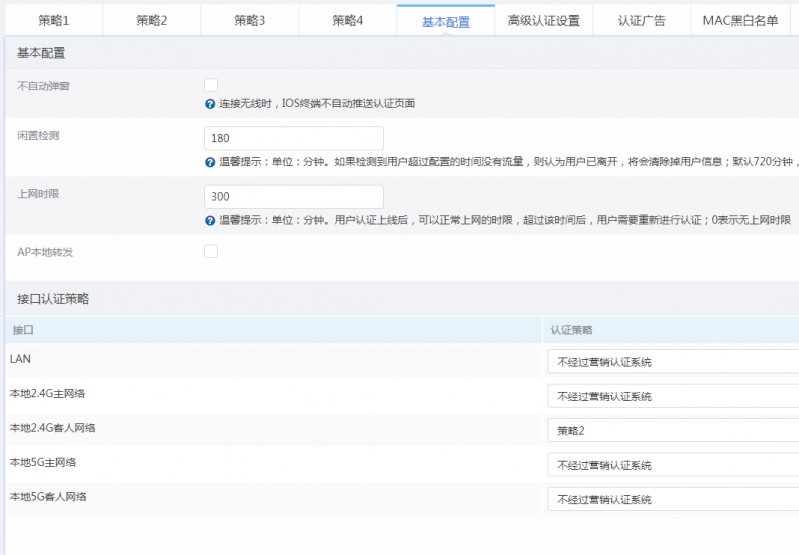Expand 本地2.4G主网络 policy dropdown
799x555 pixels.
click(672, 396)
